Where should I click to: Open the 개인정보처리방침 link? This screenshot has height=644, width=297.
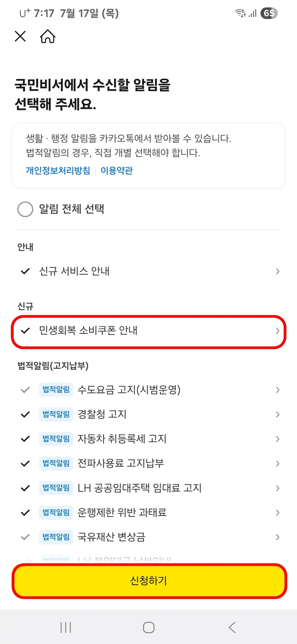(x=57, y=170)
